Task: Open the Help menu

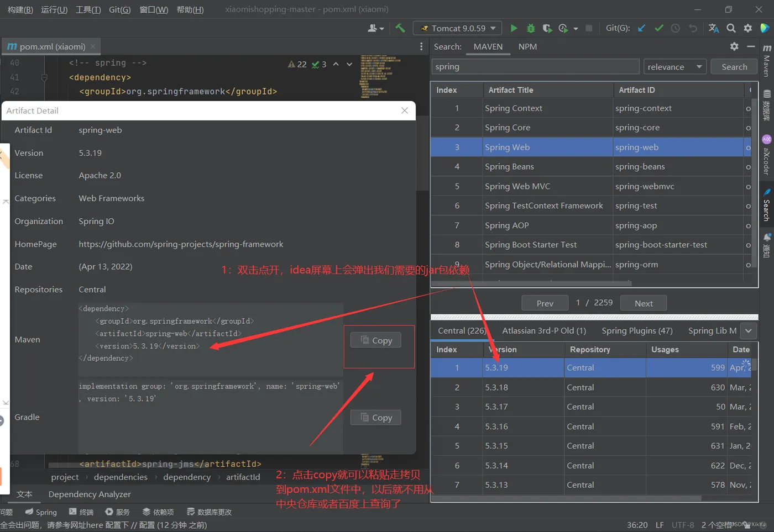Action: [x=190, y=9]
